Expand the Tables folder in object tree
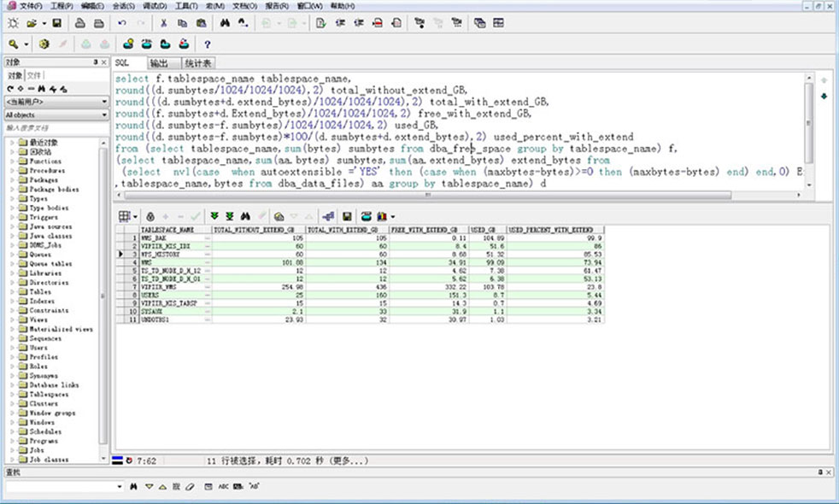Viewport: 839px width, 504px height. 12,291
